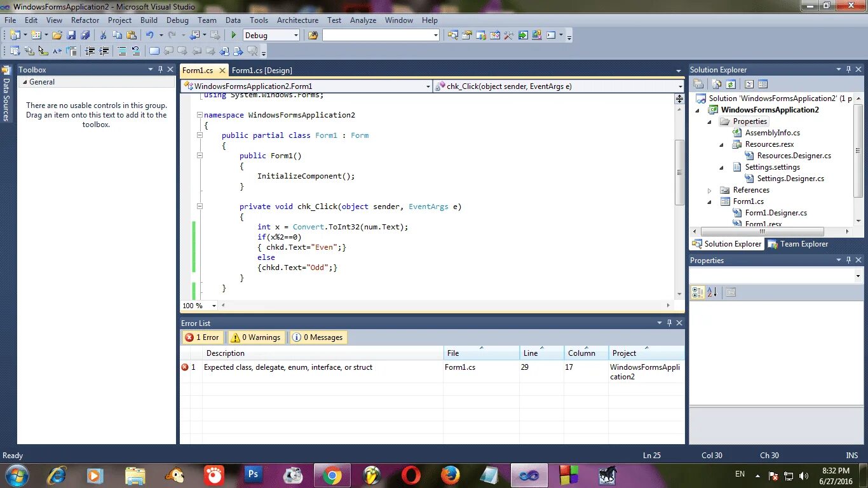This screenshot has width=868, height=488.
Task: Open the Data Sources side tab
Action: [x=6, y=94]
